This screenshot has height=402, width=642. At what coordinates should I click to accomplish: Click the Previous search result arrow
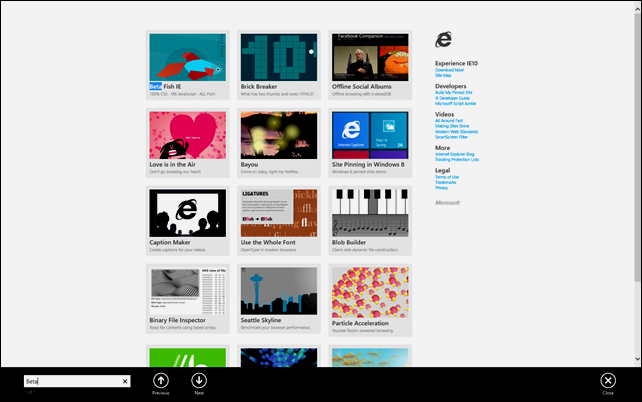[161, 380]
